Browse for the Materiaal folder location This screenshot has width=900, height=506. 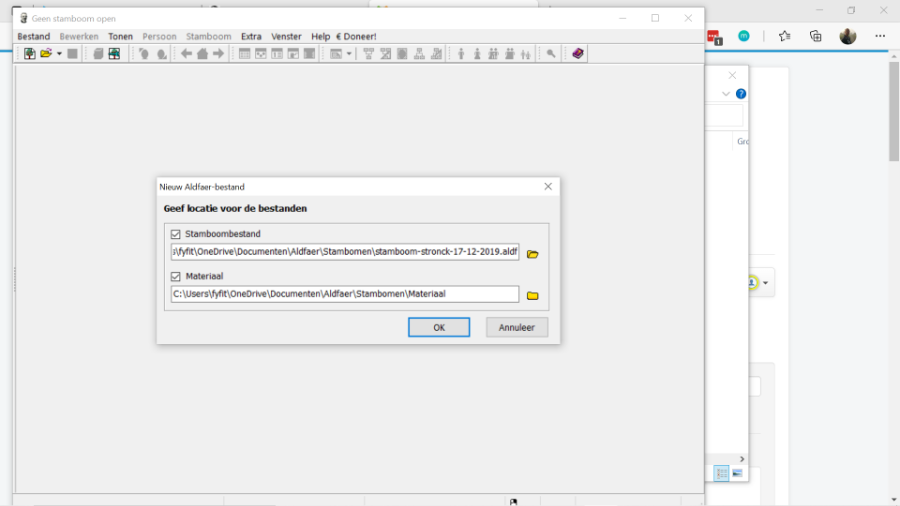click(533, 296)
